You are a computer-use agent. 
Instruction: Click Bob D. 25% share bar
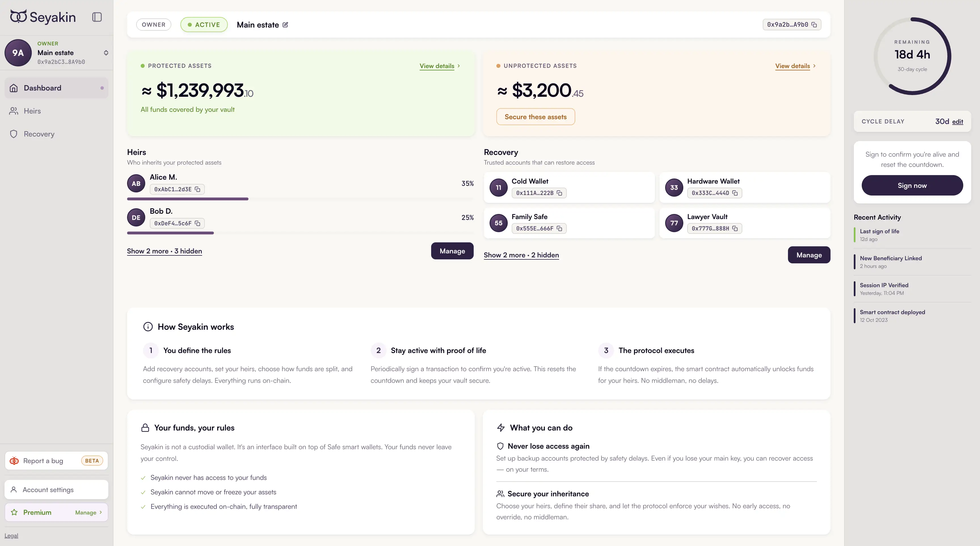pyautogui.click(x=300, y=233)
